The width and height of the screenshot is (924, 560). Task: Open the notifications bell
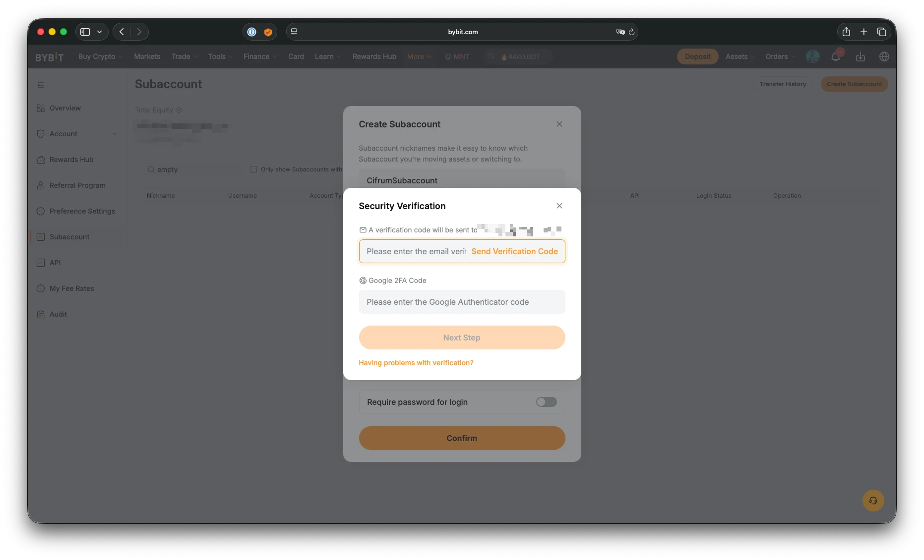(x=836, y=56)
